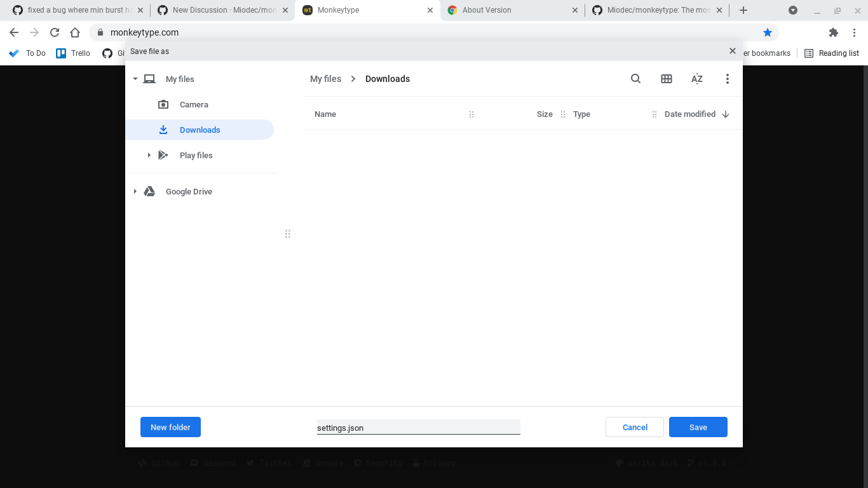Click the browser extensions puzzle icon
The image size is (868, 488).
(x=833, y=32)
